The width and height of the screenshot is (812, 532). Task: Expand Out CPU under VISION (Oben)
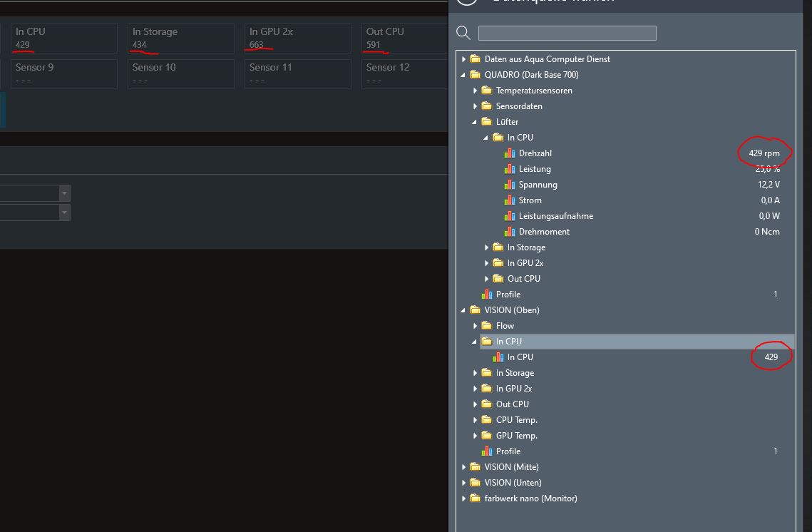coord(475,404)
